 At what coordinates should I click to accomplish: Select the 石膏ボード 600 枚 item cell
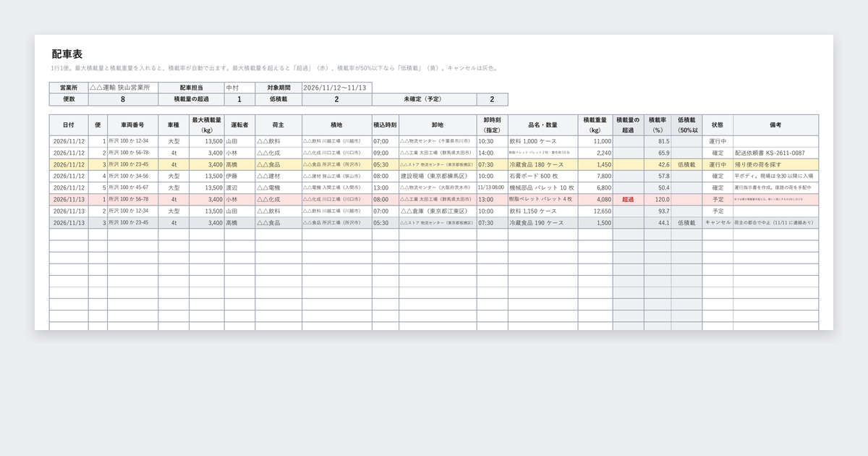(x=542, y=177)
